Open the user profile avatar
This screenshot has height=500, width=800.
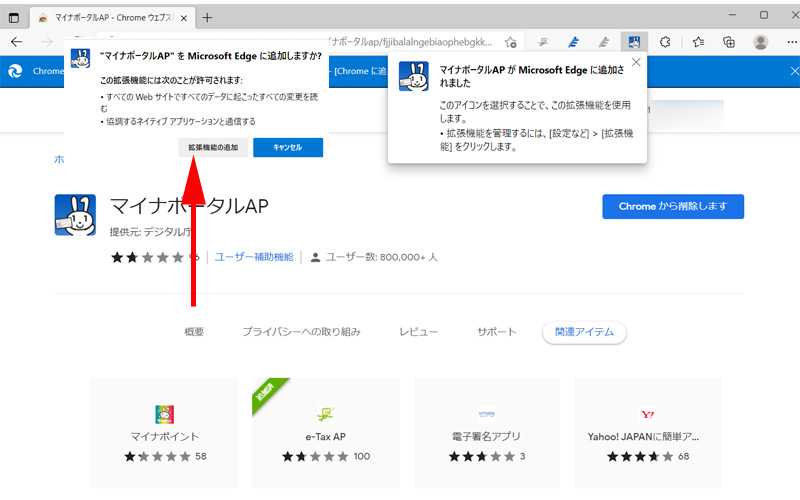coord(761,42)
